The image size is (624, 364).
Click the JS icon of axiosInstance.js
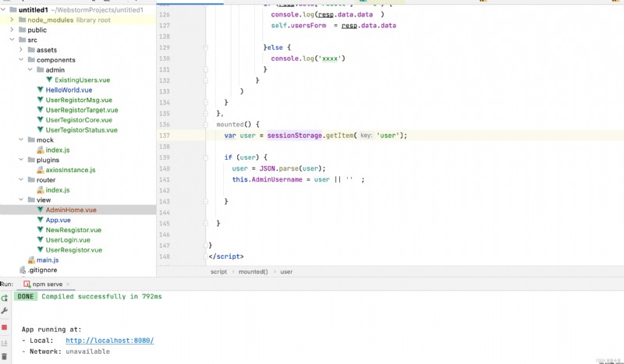(41, 170)
